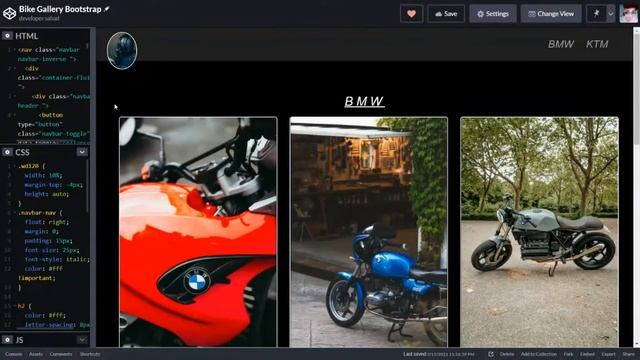Click 'float: right;' CSS line

click(x=47, y=222)
